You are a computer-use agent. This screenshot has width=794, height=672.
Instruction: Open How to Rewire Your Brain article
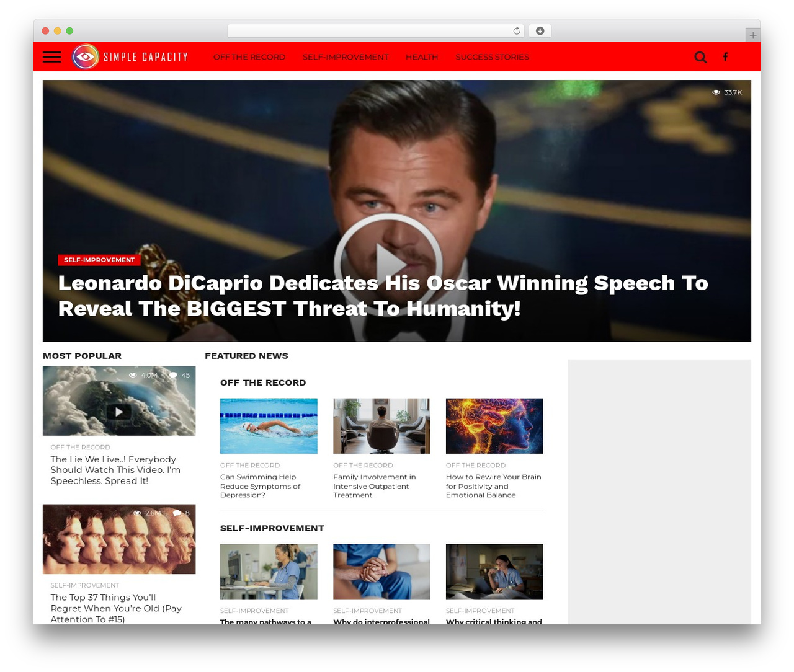coord(493,486)
